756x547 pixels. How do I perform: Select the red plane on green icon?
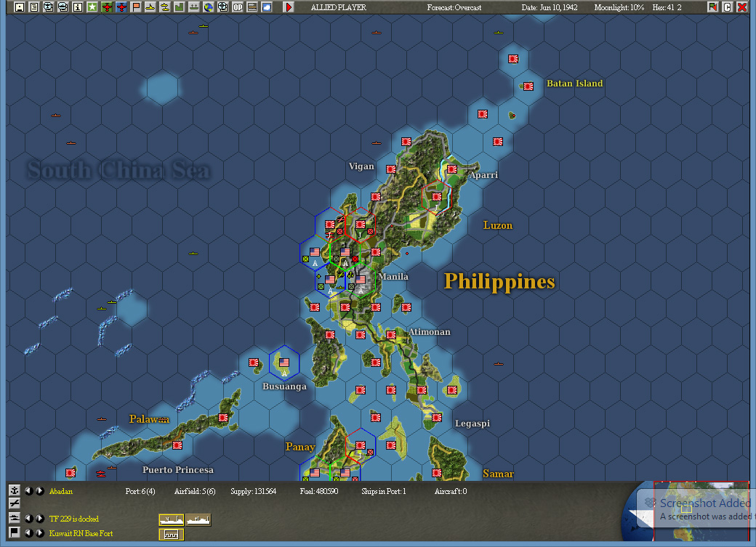(107, 7)
